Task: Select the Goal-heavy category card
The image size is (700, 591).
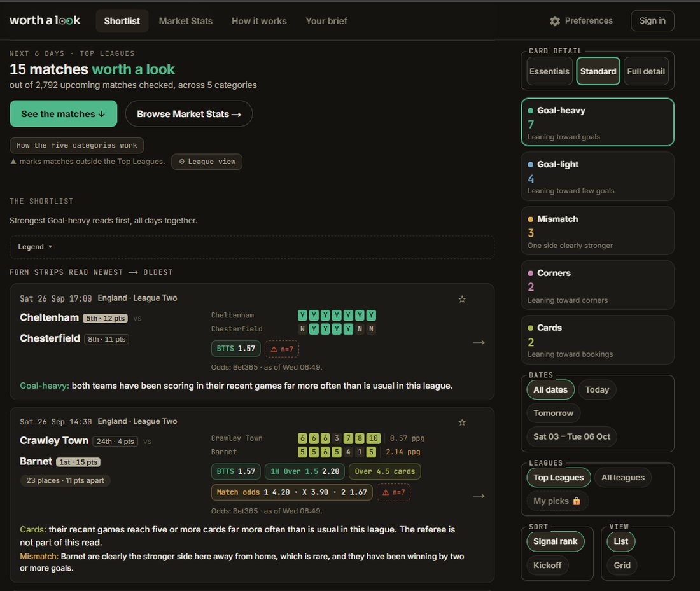Action: point(598,122)
